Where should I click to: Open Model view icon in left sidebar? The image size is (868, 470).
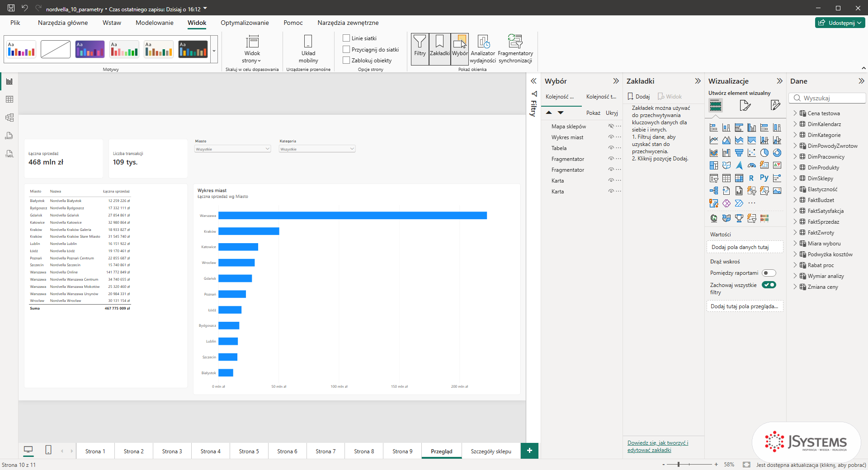pos(9,117)
